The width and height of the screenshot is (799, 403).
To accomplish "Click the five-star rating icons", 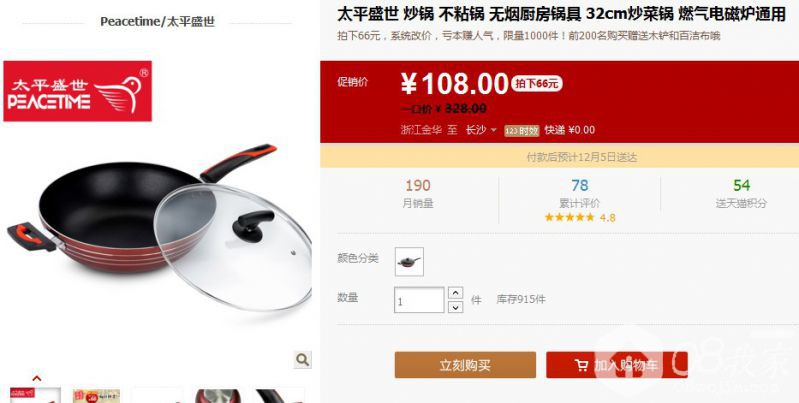I will point(569,218).
